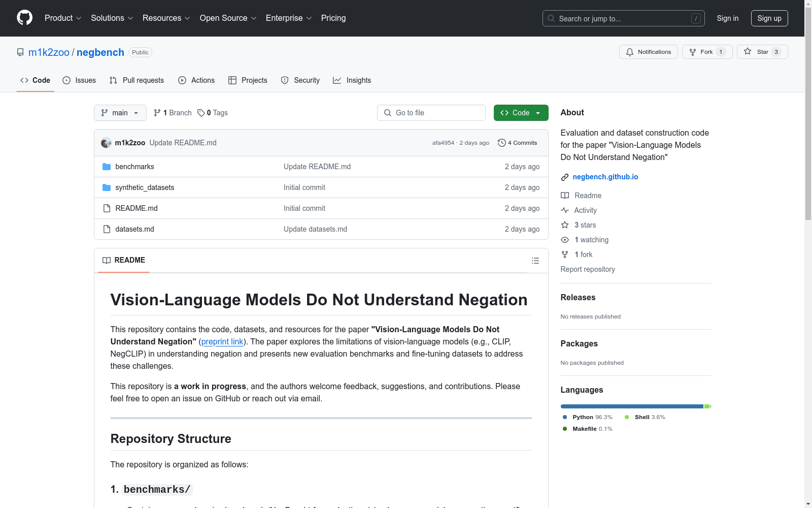The image size is (812, 508).
Task: Click the stars icon in About
Action: tap(565, 225)
